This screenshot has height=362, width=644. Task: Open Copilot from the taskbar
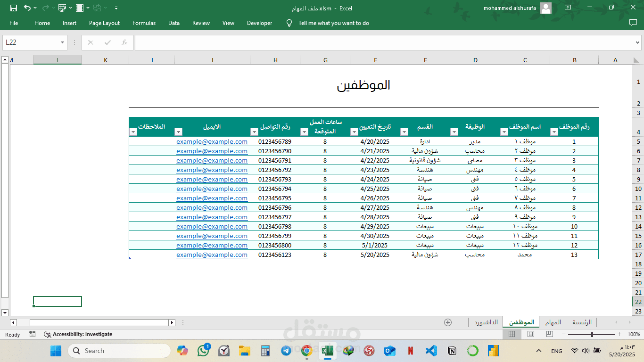pos(182,351)
